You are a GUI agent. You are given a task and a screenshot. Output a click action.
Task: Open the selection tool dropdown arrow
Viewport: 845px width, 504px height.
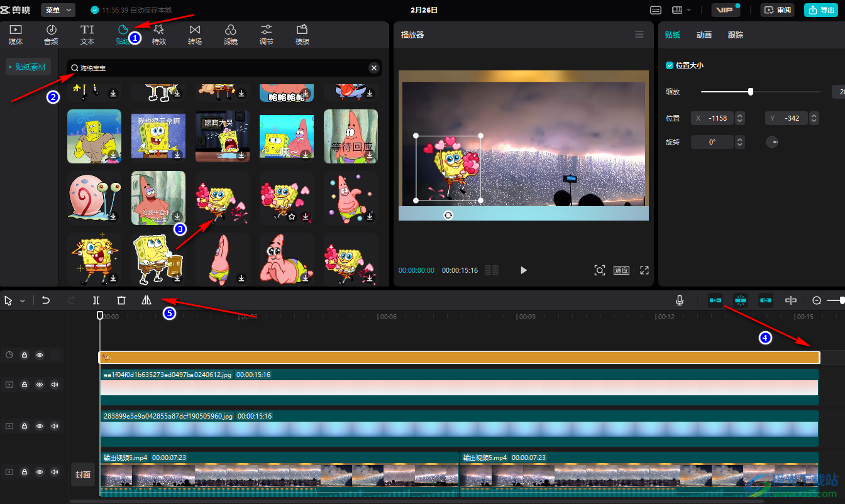coord(23,301)
